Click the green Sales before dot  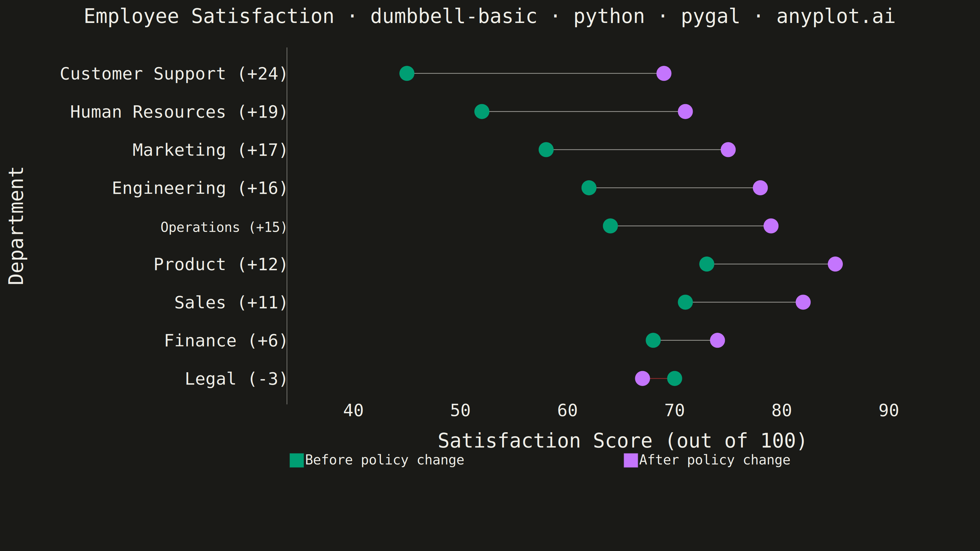(685, 302)
